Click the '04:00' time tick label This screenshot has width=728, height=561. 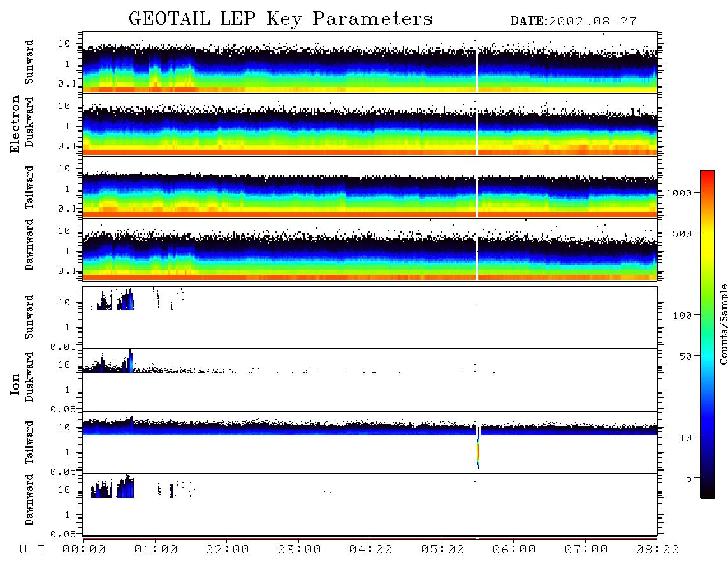[x=371, y=550]
